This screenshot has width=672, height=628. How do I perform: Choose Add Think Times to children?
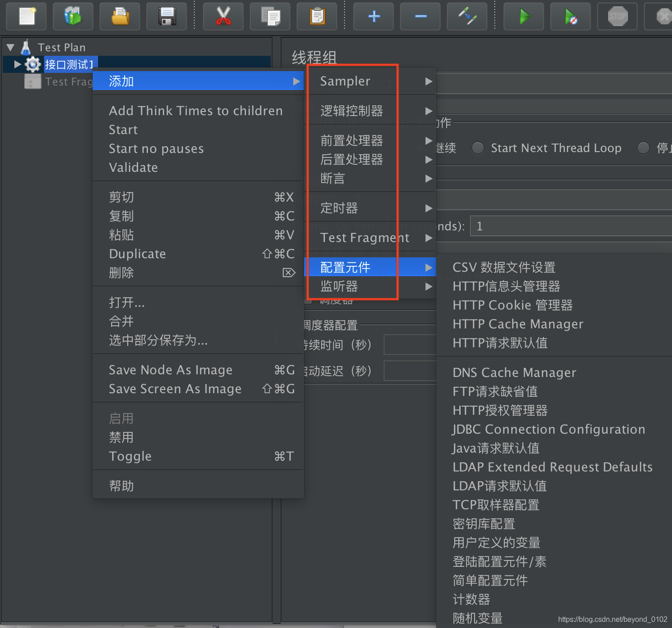click(198, 111)
